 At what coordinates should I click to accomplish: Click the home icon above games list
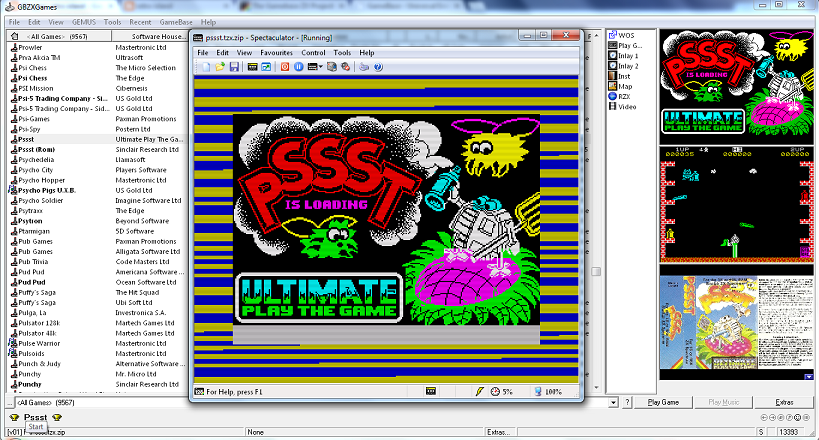14,36
